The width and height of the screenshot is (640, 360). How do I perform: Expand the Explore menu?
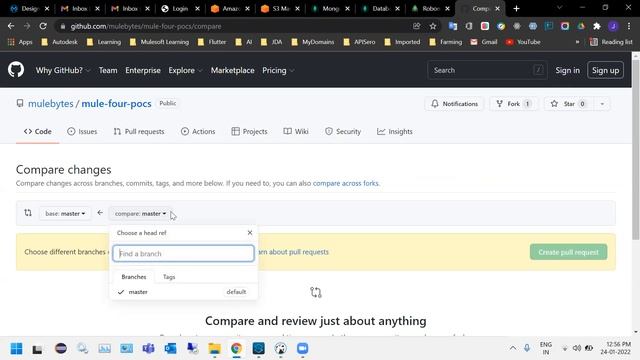pos(185,70)
